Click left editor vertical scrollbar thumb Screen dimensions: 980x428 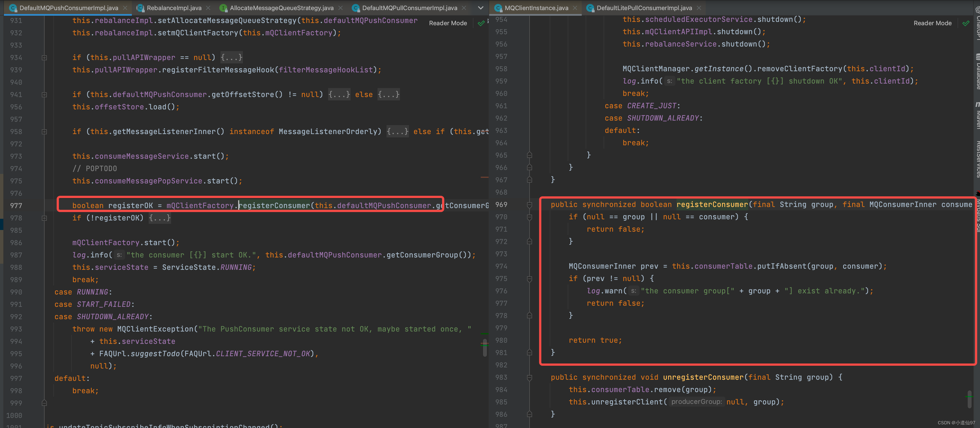485,348
